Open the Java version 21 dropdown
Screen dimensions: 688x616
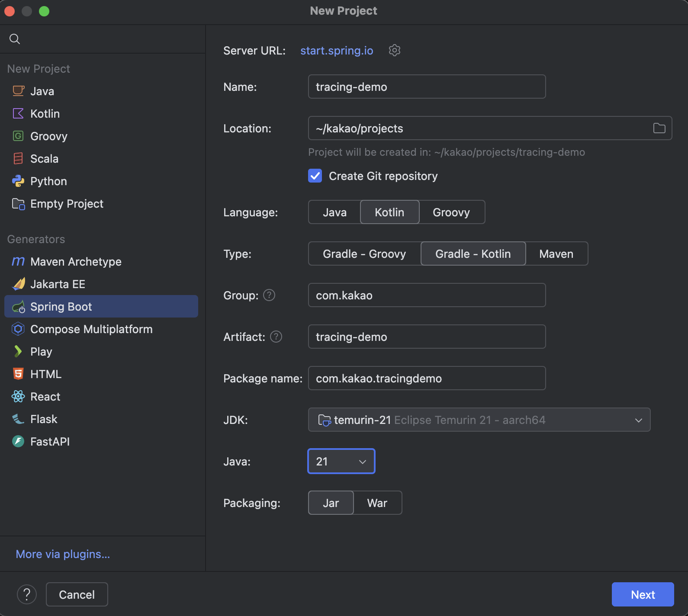[x=341, y=461]
